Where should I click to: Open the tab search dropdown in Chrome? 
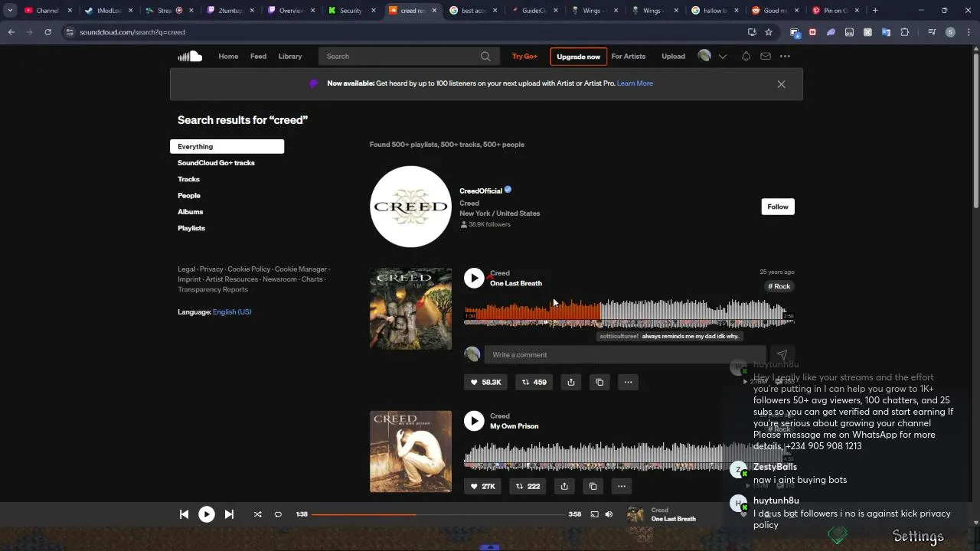coord(10,11)
